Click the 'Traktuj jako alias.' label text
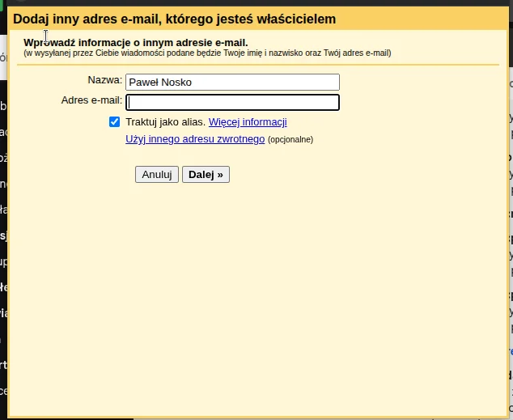 [166, 122]
